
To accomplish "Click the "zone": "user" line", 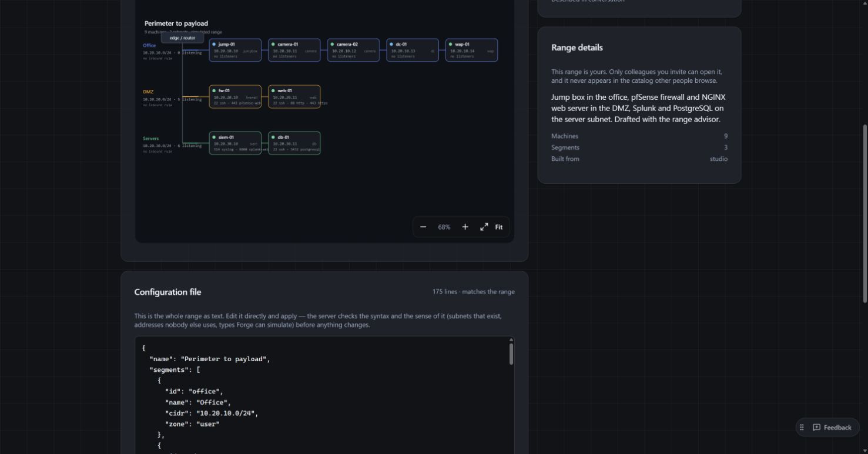I will [x=192, y=424].
